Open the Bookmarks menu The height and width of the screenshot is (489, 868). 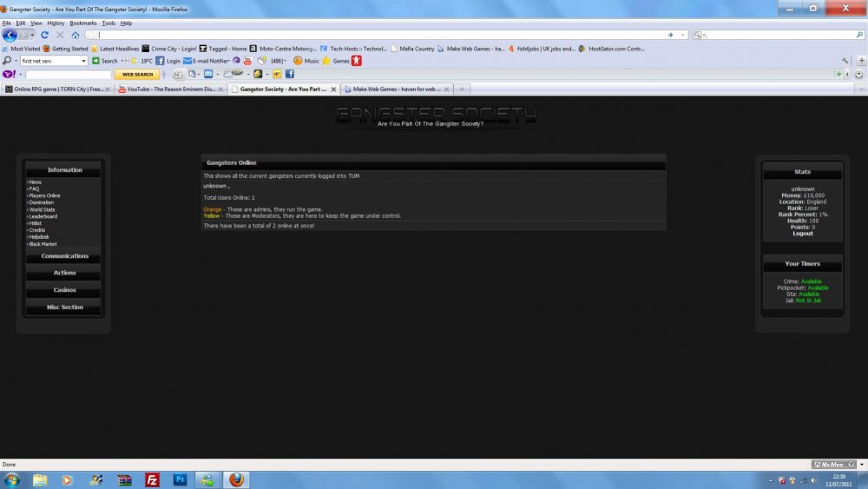click(x=83, y=23)
